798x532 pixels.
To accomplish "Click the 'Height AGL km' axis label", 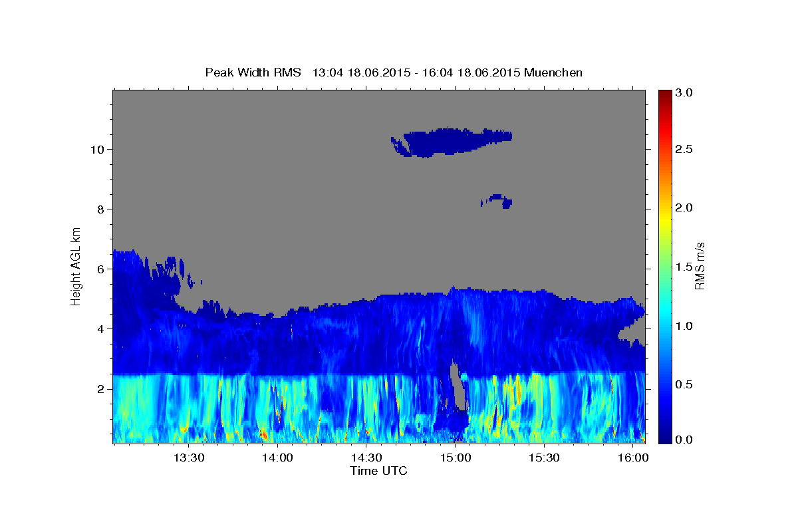I will click(x=76, y=265).
